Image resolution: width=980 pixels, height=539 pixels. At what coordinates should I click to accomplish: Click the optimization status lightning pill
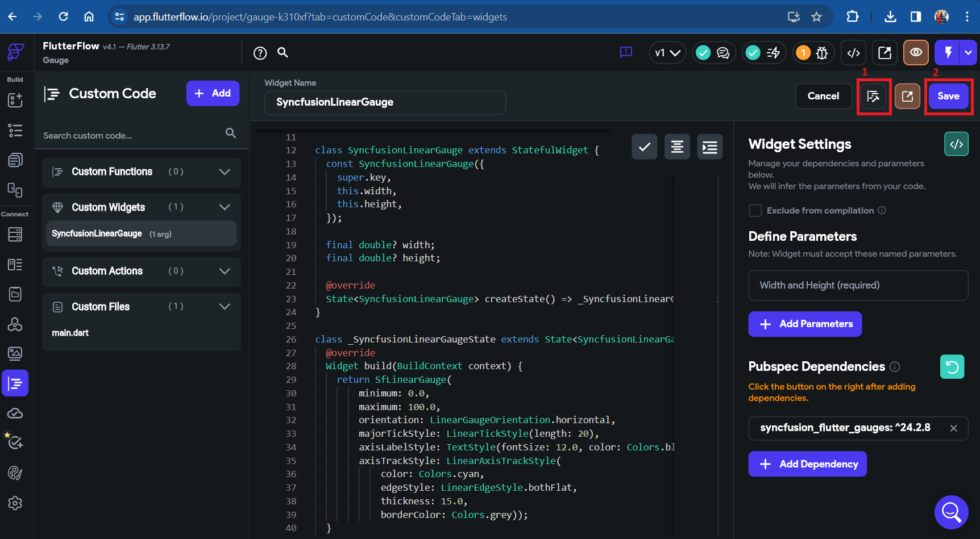764,53
